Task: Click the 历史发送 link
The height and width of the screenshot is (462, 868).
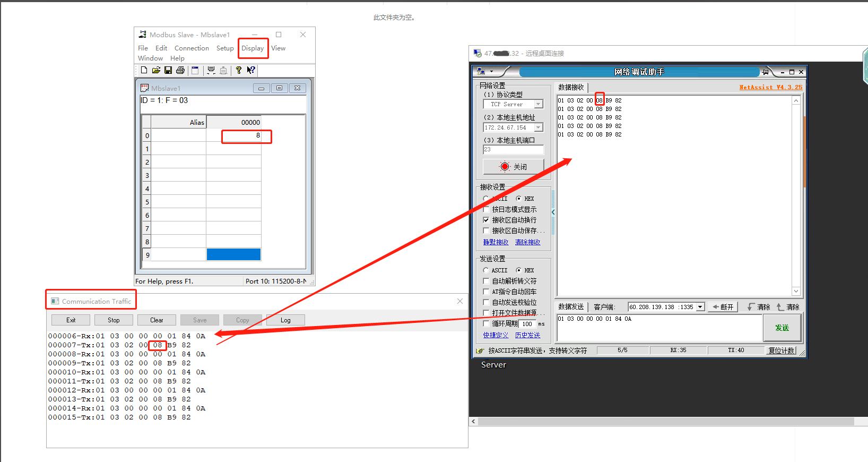Action: (x=527, y=335)
